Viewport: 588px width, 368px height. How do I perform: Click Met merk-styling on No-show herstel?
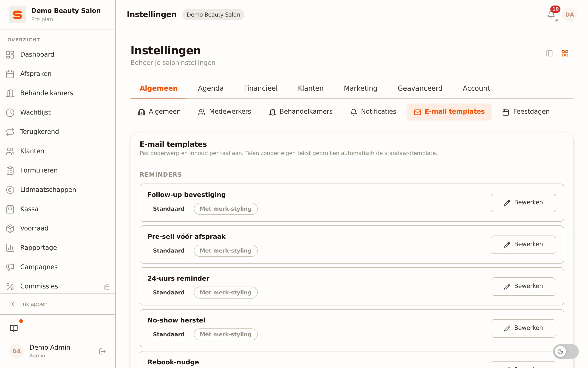point(226,334)
